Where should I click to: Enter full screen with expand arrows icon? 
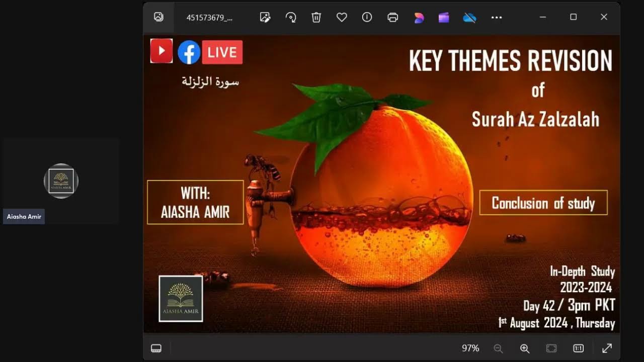click(x=607, y=348)
